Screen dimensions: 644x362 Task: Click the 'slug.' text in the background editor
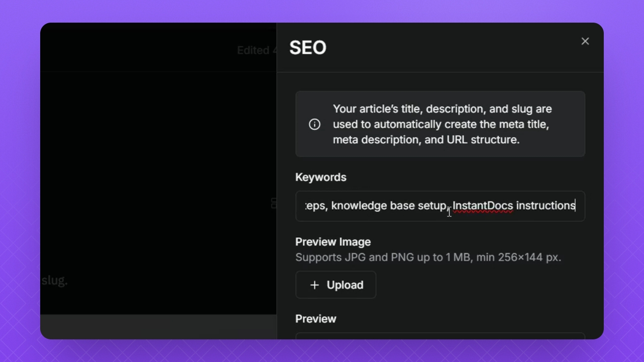point(54,281)
